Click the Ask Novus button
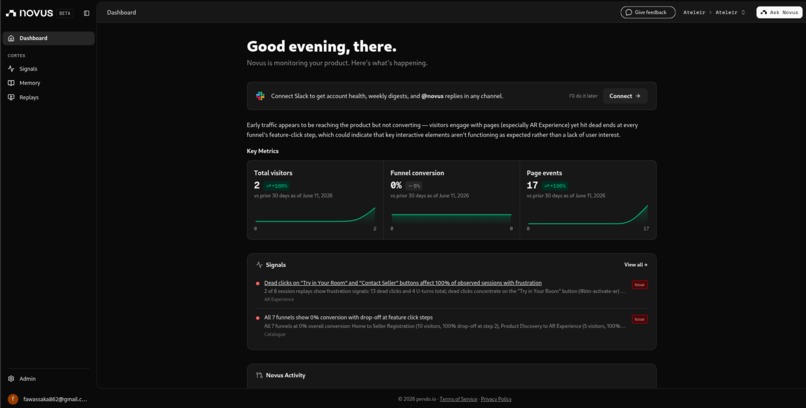The height and width of the screenshot is (408, 806). point(779,12)
